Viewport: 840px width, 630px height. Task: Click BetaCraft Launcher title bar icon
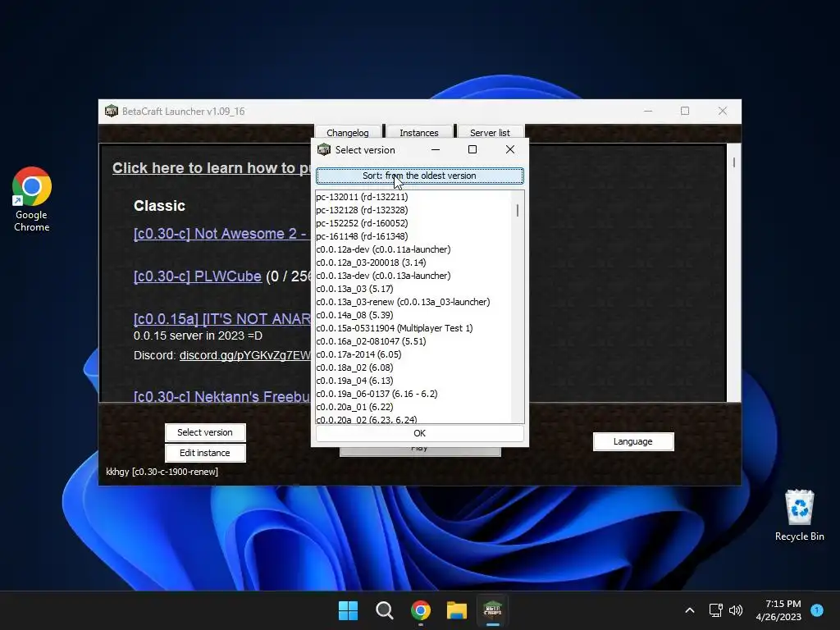(x=112, y=111)
